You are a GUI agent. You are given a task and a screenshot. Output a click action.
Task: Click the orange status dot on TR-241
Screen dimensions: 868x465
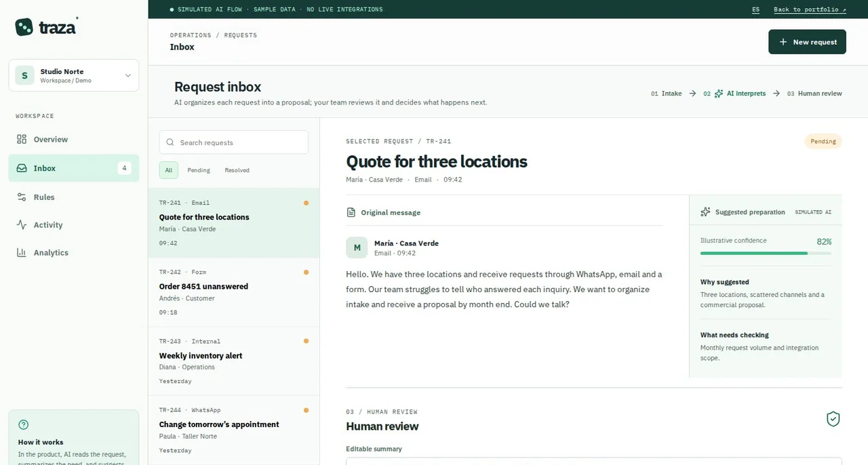307,203
